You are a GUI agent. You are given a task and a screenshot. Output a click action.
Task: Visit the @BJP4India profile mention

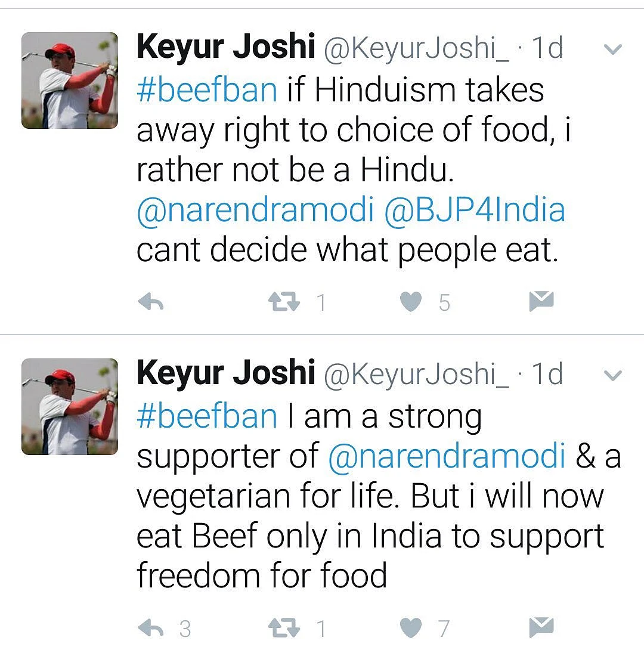[475, 211]
